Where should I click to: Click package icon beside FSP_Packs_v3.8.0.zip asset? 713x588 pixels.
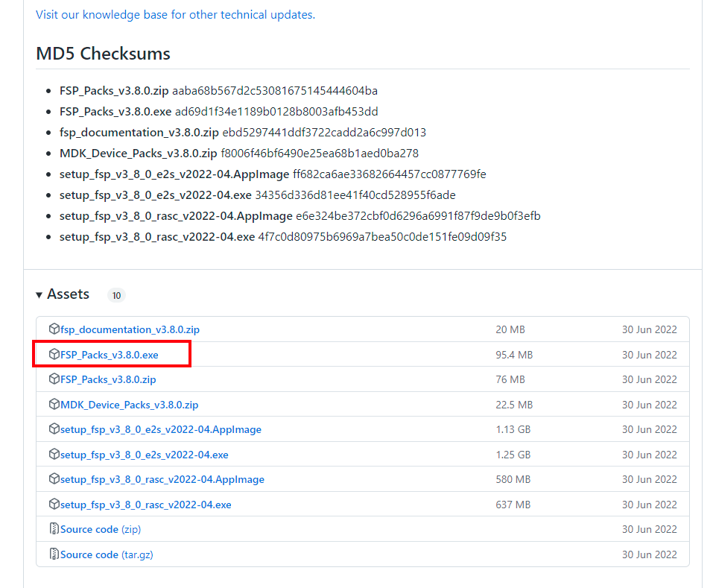point(54,379)
